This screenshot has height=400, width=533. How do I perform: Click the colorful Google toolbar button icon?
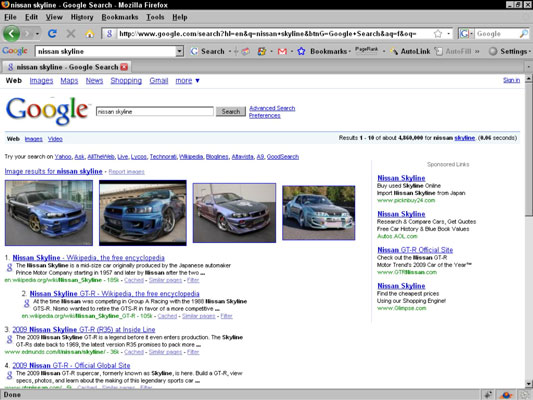(262, 51)
